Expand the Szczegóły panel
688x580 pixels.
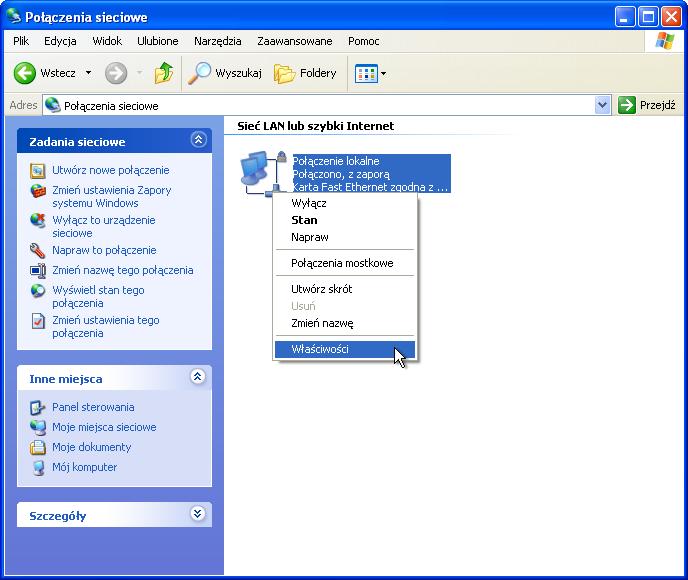pos(198,513)
